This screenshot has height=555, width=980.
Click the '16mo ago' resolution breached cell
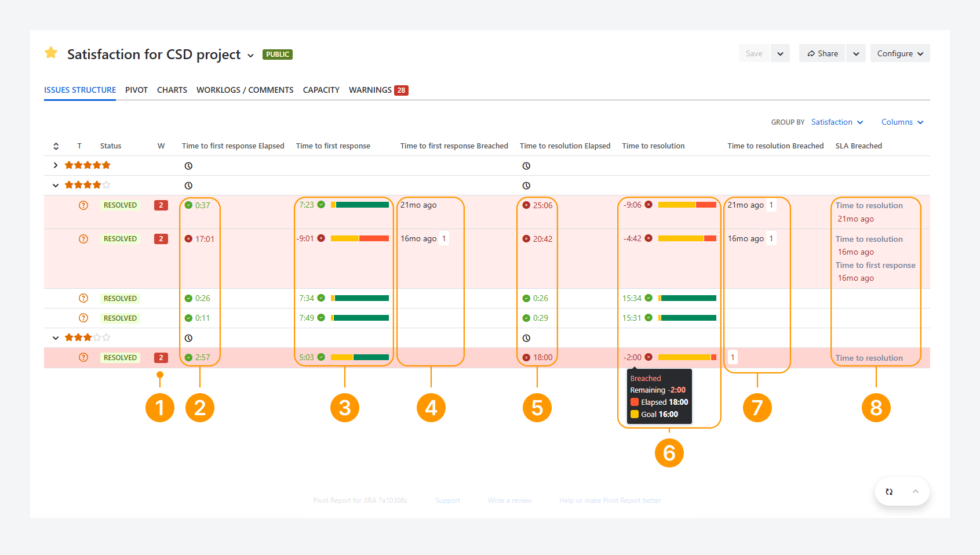746,239
